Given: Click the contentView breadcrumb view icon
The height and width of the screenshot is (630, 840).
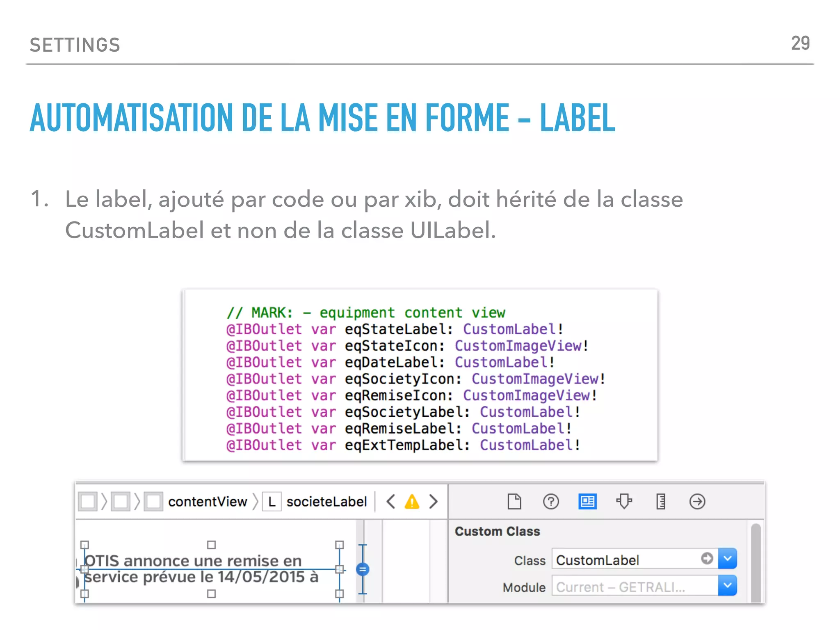Looking at the screenshot, I should (153, 501).
